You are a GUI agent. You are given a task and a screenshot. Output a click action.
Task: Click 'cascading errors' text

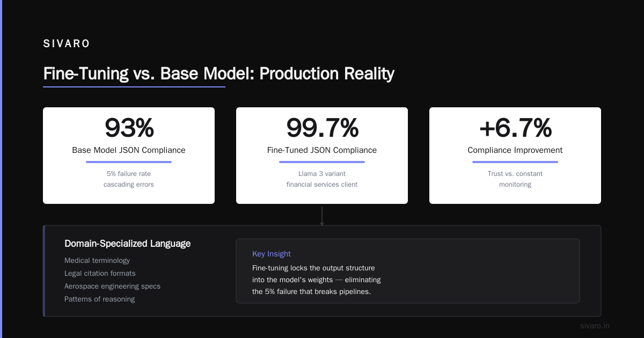click(x=129, y=185)
